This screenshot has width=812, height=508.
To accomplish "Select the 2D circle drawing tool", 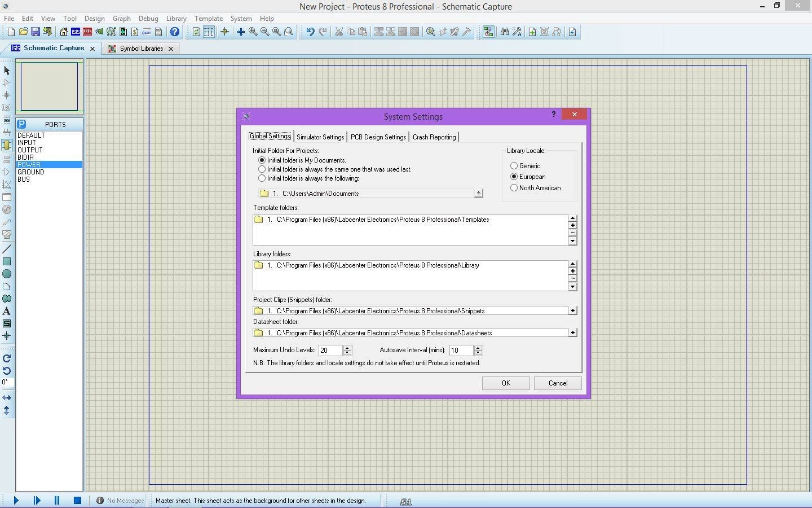I will 7,274.
